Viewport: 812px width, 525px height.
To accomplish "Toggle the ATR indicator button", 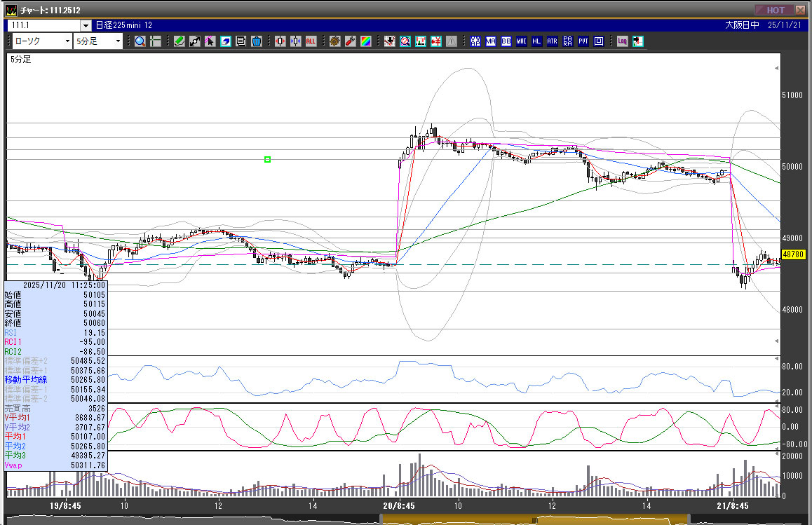I will [x=553, y=41].
